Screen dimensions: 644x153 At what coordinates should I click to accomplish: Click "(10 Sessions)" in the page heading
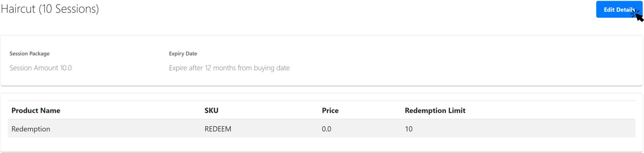[69, 9]
